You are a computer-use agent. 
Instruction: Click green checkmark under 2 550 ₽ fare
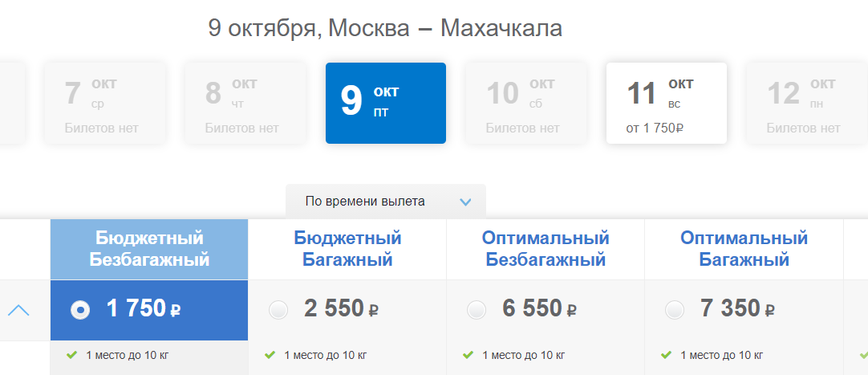[270, 354]
